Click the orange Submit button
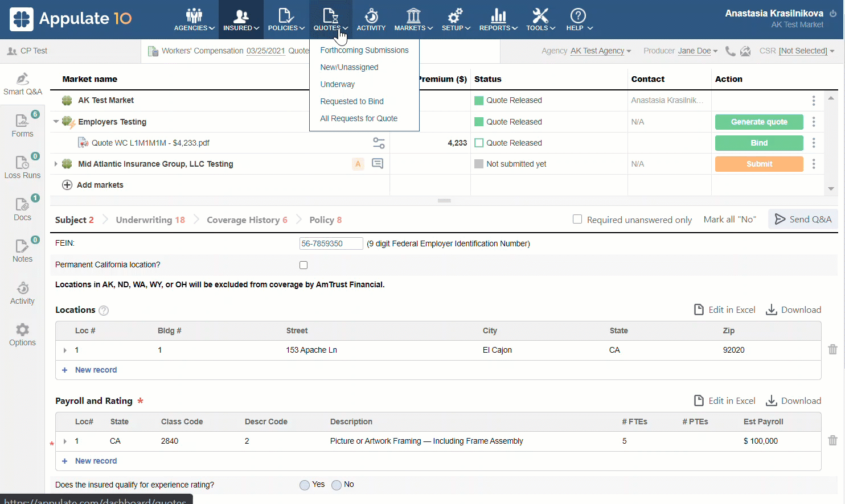This screenshot has height=504, width=845. (x=759, y=164)
